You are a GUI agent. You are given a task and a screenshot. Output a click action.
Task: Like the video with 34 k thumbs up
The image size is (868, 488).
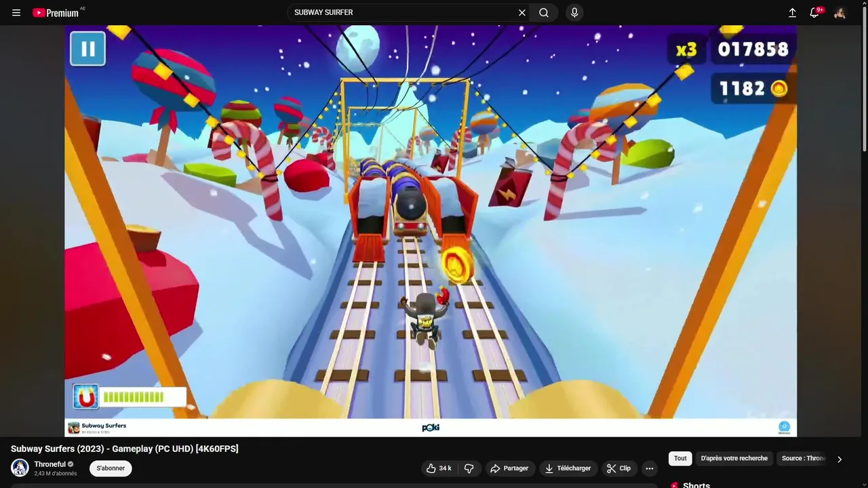tap(439, 468)
